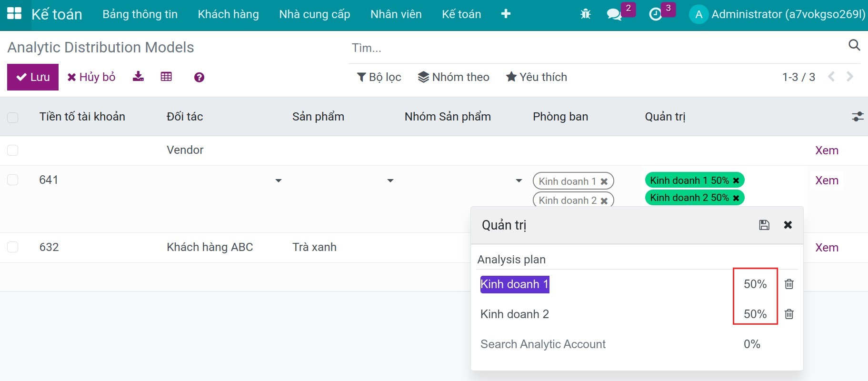Click the Kế toán app title
Image resolution: width=868 pixels, height=381 pixels.
point(57,14)
